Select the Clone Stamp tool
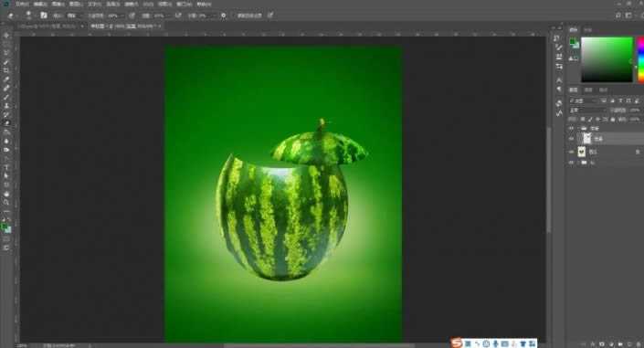This screenshot has width=644, height=348. click(6, 106)
